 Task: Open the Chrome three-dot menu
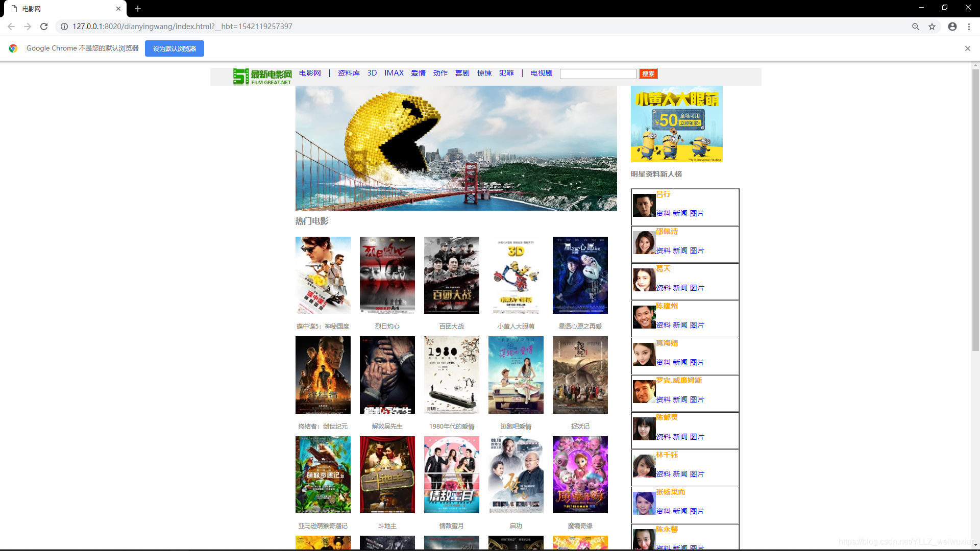969,27
